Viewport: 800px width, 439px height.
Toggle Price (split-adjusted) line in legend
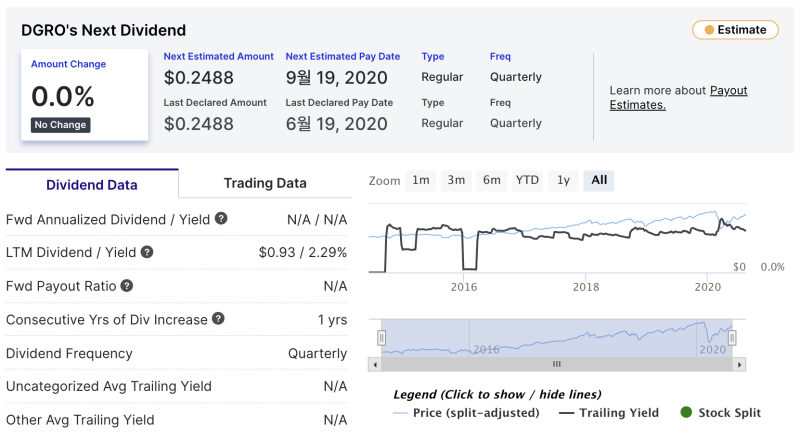[466, 412]
